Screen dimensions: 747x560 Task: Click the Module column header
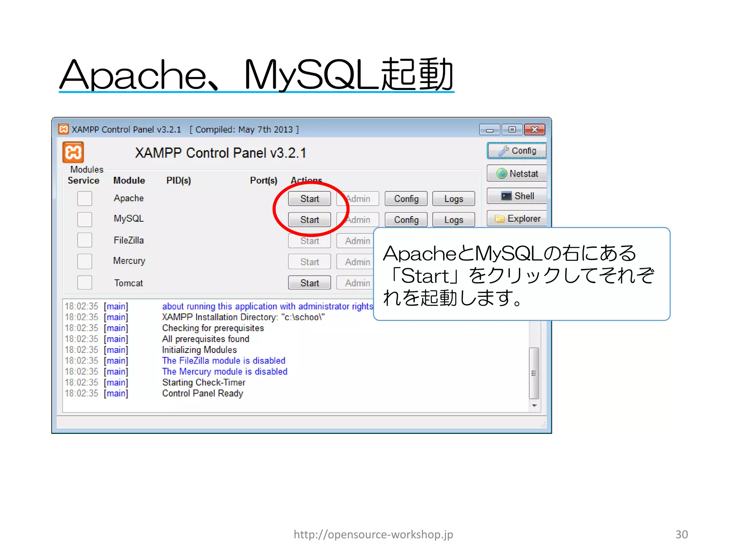pos(129,180)
